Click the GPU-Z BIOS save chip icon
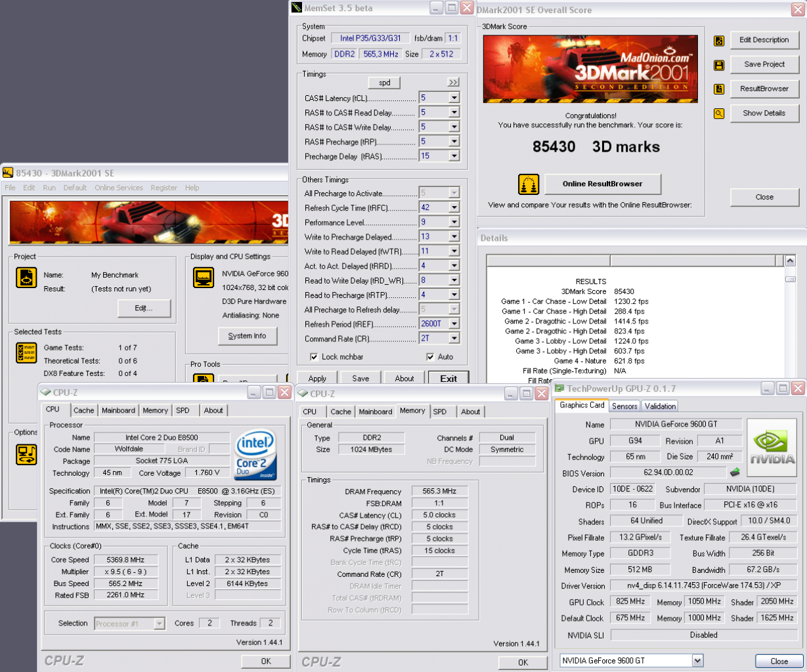This screenshot has width=807, height=672. click(x=735, y=472)
